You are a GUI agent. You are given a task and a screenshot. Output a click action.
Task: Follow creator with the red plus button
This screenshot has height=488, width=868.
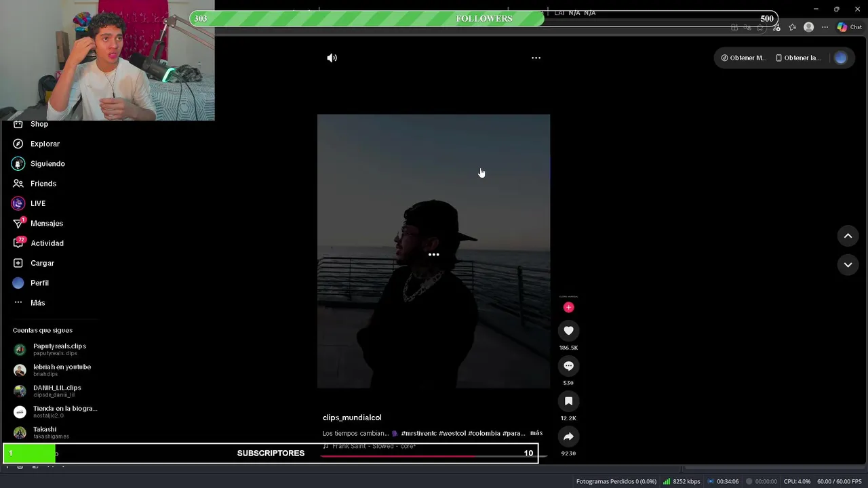click(x=568, y=307)
